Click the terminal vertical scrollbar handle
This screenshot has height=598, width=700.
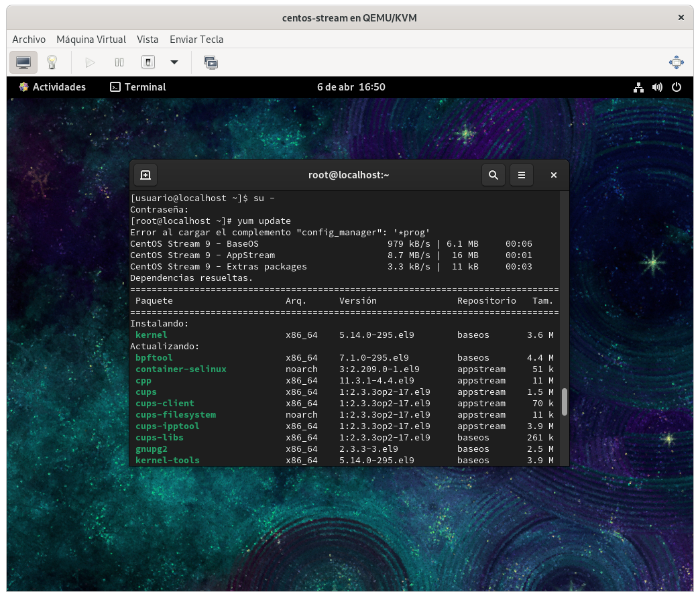[x=565, y=402]
